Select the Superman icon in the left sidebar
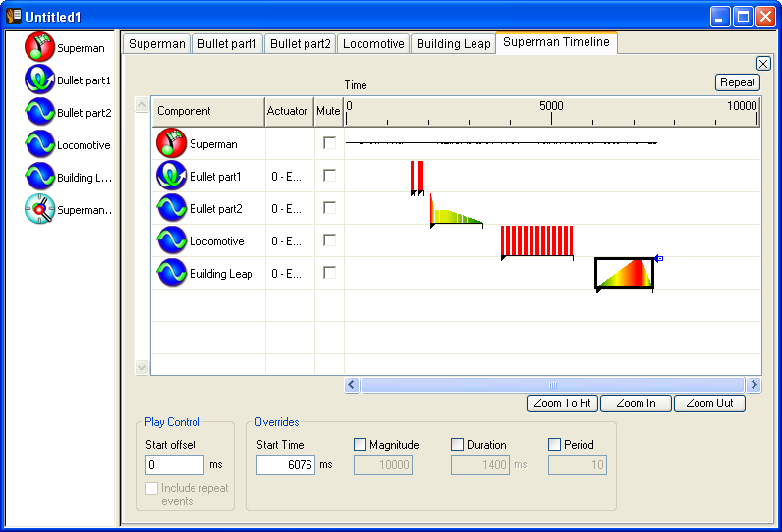The width and height of the screenshot is (782, 532). pos(39,47)
